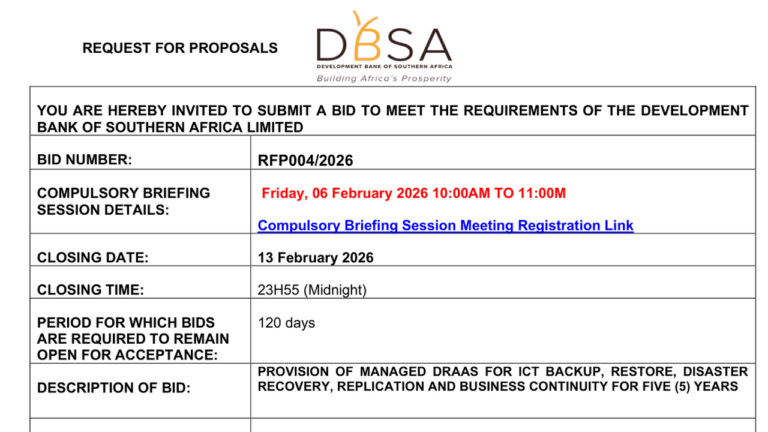Screen dimensions: 768x432
Task: Click the DBSA logo image
Action: point(384,46)
